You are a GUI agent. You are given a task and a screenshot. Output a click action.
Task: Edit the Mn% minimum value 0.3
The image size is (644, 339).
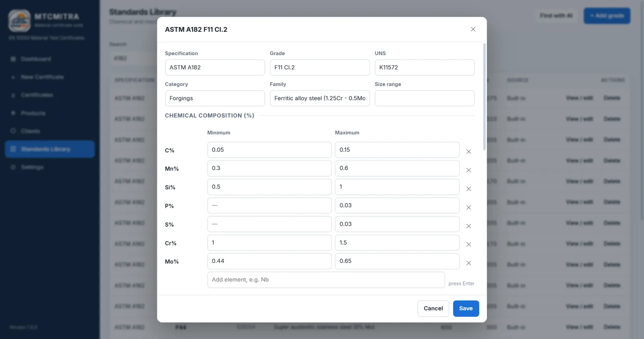[x=269, y=168]
